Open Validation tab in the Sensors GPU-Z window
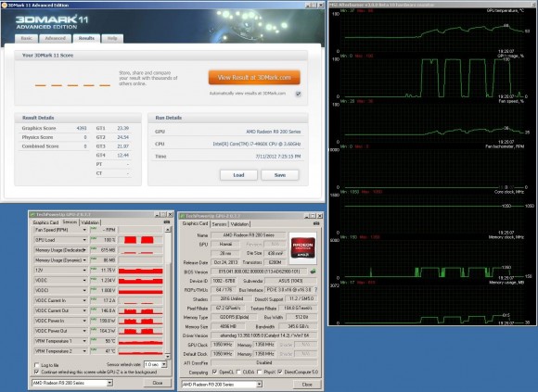538x392 pixels. coord(90,222)
